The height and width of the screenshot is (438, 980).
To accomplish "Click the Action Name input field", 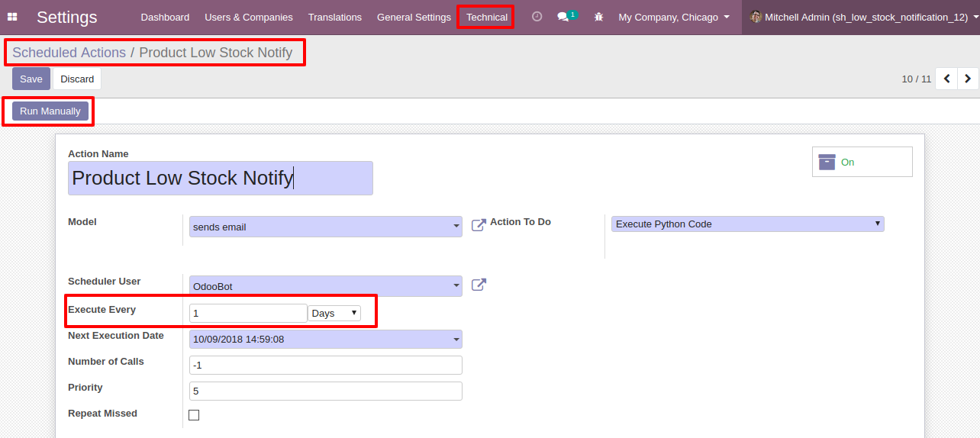I will click(221, 178).
